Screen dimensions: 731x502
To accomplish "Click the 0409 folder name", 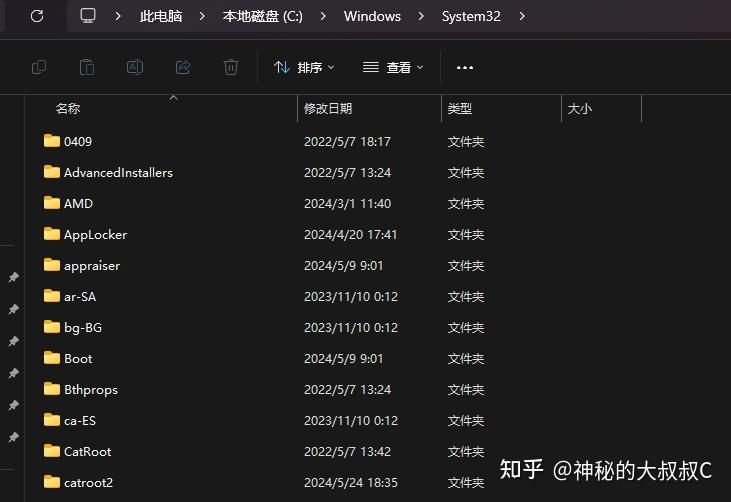I will 78,142.
